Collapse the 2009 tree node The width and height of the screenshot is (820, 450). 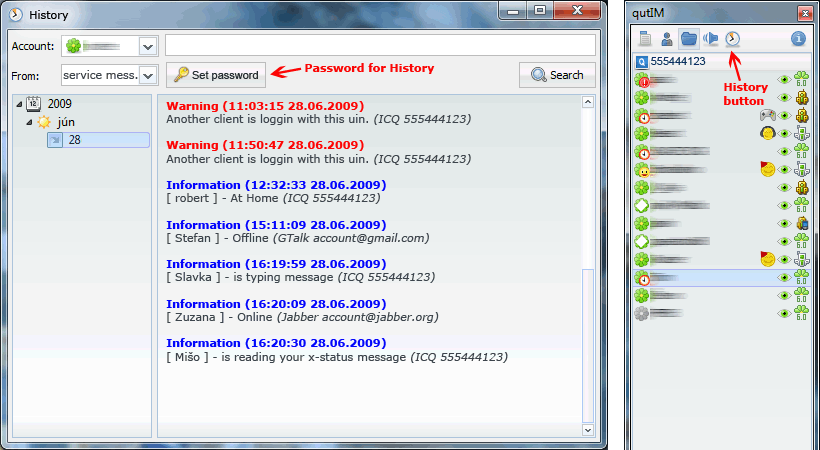[x=19, y=103]
